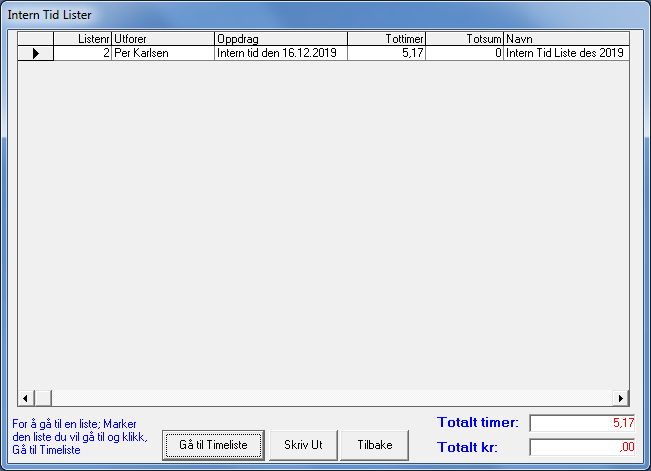Click the row selector arrow for Per Karlsen
The image size is (651, 471).
[36, 53]
